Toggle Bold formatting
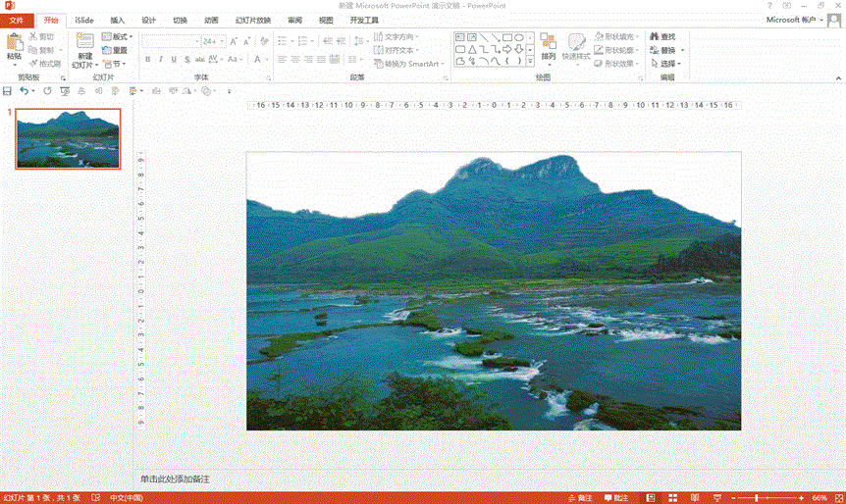The height and width of the screenshot is (504, 846). click(x=148, y=60)
